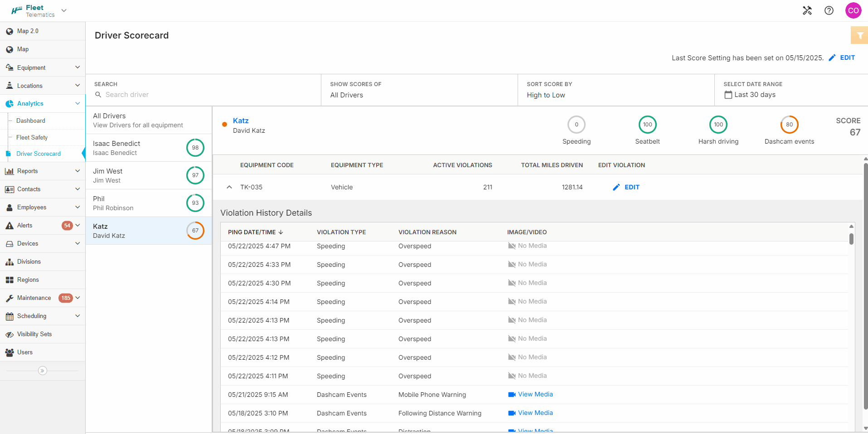
Task: Select Jim West driver card
Action: point(149,175)
